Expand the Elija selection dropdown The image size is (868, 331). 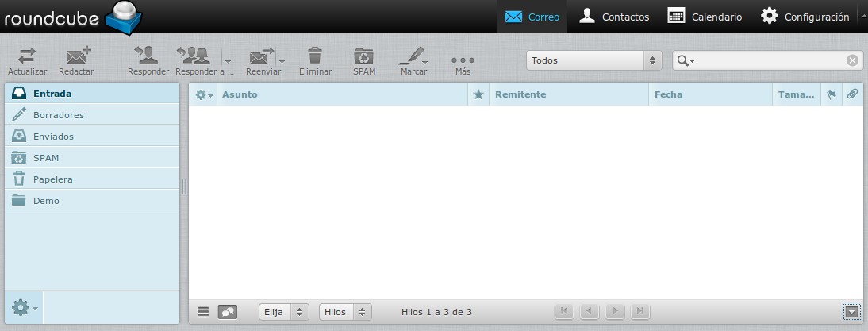(x=284, y=312)
